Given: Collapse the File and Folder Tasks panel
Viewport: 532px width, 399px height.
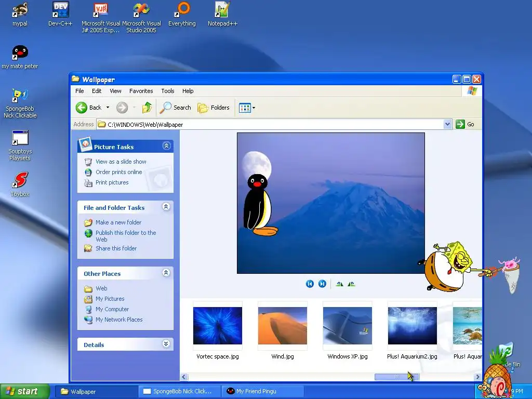Looking at the screenshot, I should pos(166,207).
